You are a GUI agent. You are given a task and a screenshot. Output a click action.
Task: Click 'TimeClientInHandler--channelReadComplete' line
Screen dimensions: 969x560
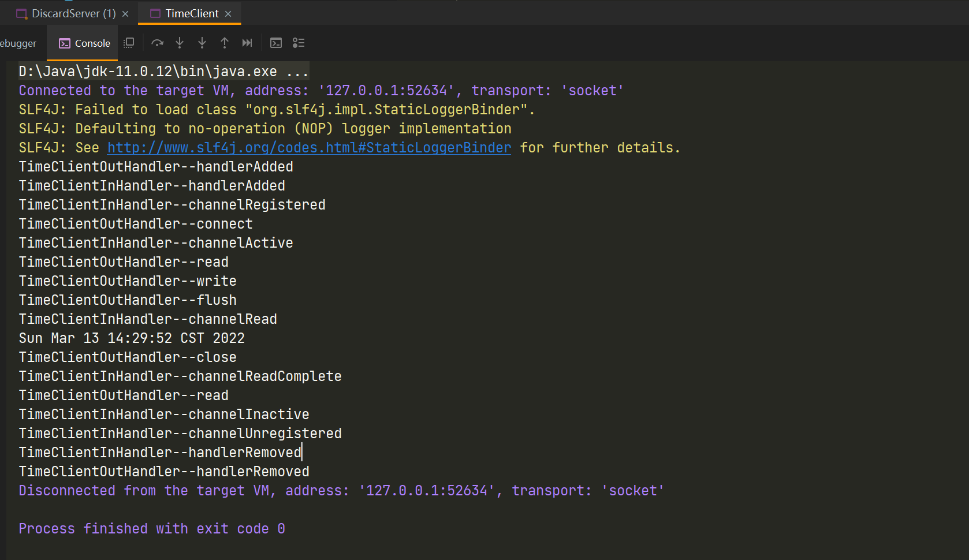click(x=180, y=376)
